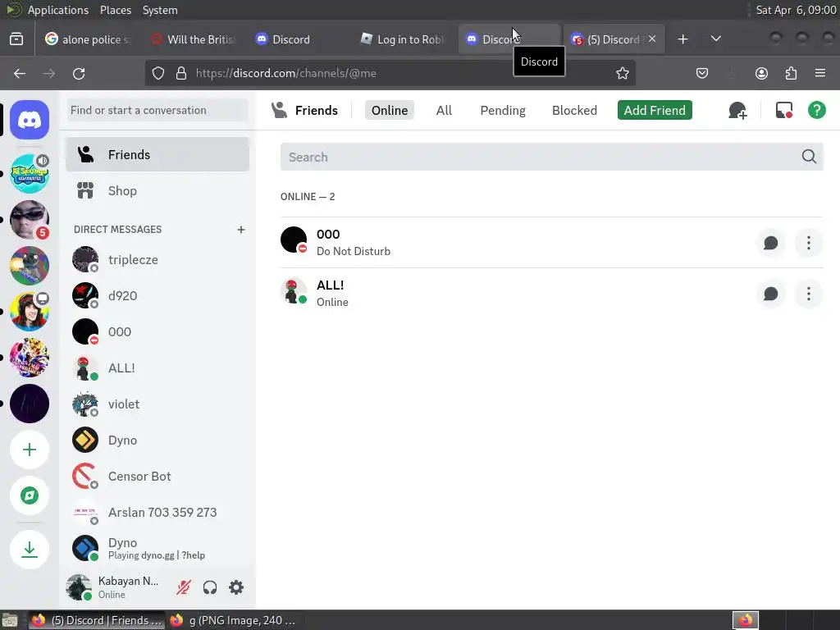Open server with gaming collage icon

30,358
